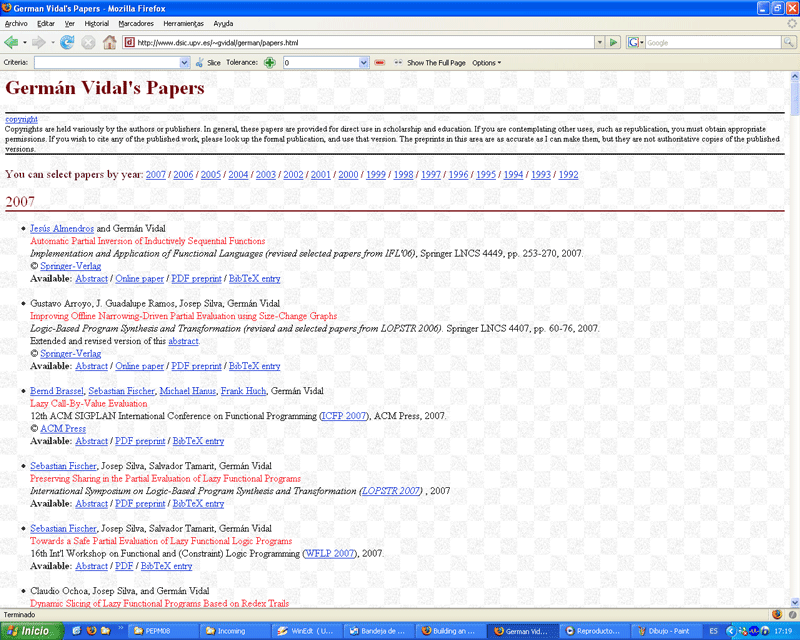This screenshot has height=640, width=800.
Task: Open the Jesús Almendros author link
Action: pyautogui.click(x=62, y=229)
